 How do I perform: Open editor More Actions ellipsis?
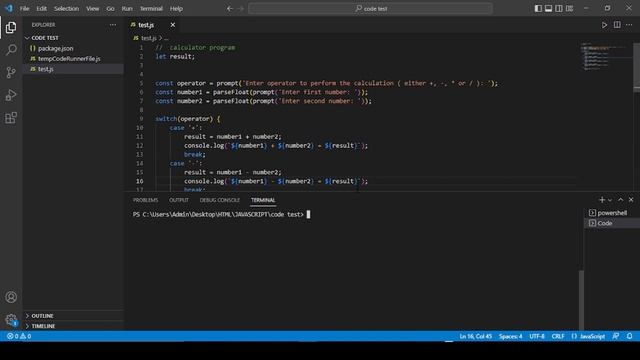(629, 25)
